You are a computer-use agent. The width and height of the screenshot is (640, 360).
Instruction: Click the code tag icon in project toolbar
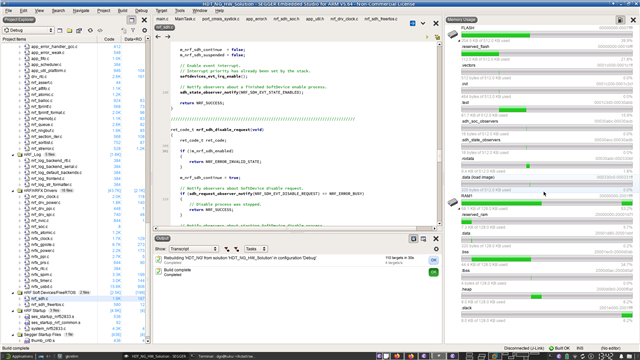point(100,30)
